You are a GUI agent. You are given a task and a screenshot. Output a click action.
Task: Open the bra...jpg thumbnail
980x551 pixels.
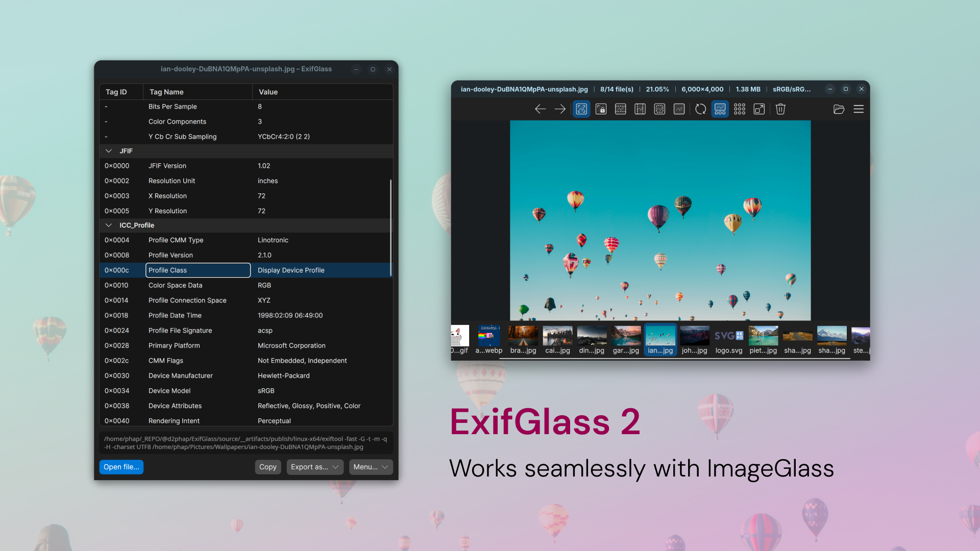(x=523, y=340)
